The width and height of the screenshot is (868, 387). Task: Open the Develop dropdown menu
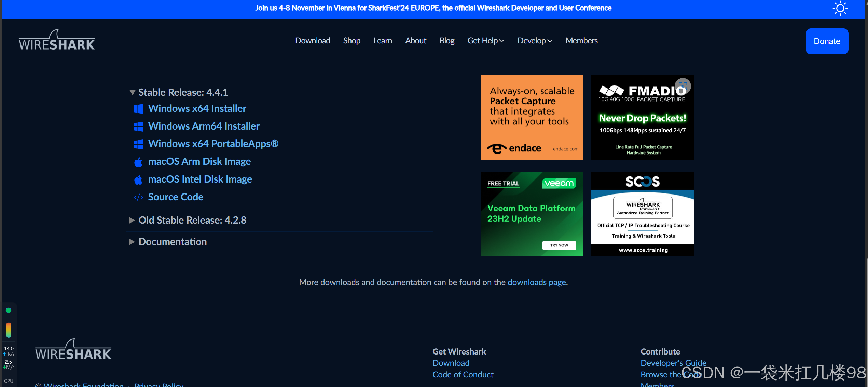tap(535, 41)
